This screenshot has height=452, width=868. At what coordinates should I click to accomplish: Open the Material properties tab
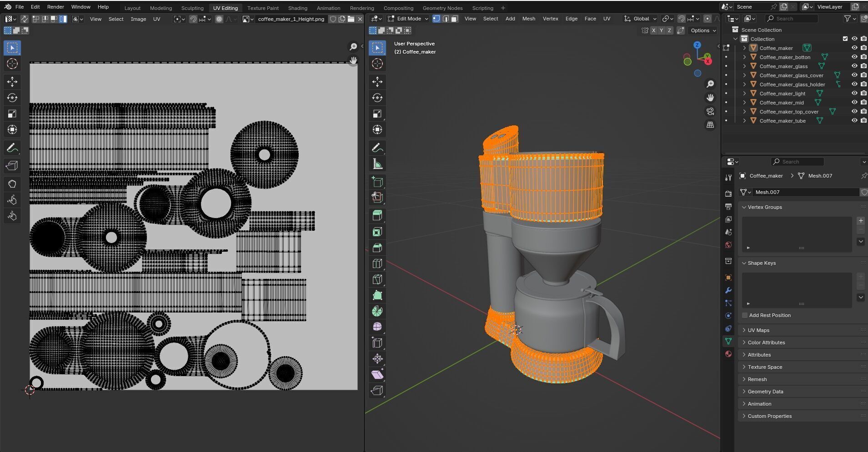728,354
